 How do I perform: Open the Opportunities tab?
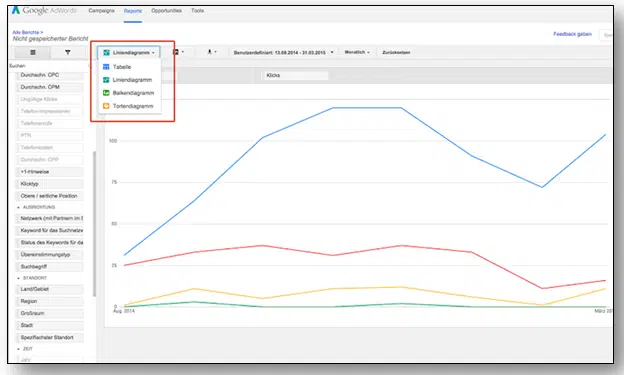(166, 11)
